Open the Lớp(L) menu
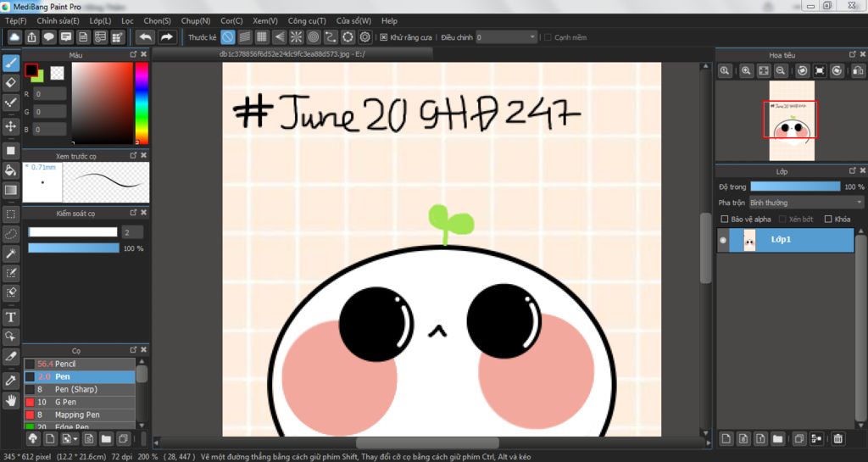Image resolution: width=868 pixels, height=462 pixels. coord(100,20)
